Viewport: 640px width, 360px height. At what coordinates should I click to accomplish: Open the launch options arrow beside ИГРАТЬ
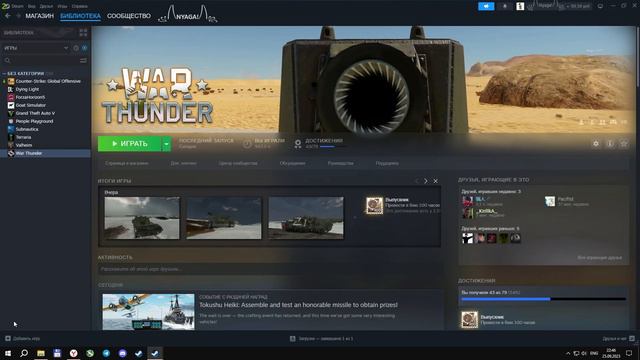tap(167, 144)
